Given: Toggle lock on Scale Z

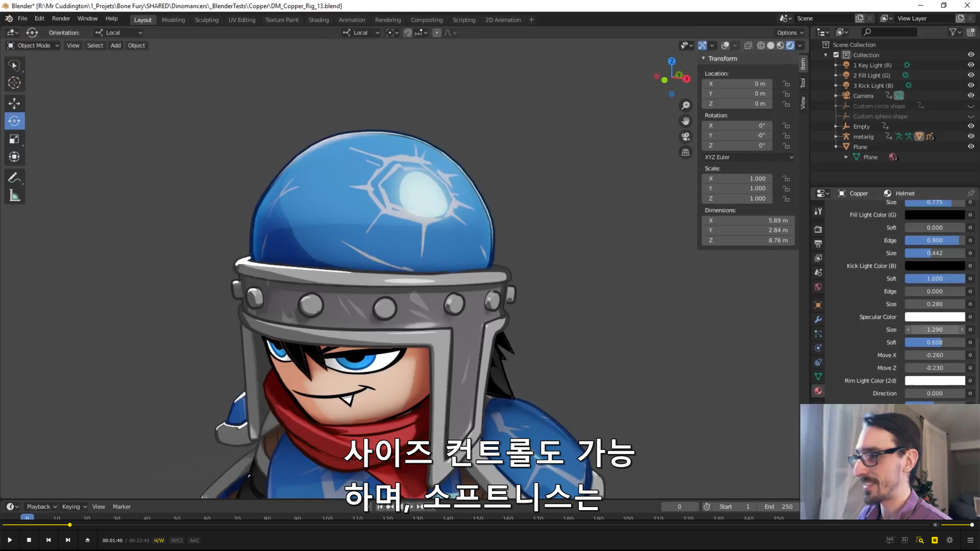Looking at the screenshot, I should (x=786, y=199).
